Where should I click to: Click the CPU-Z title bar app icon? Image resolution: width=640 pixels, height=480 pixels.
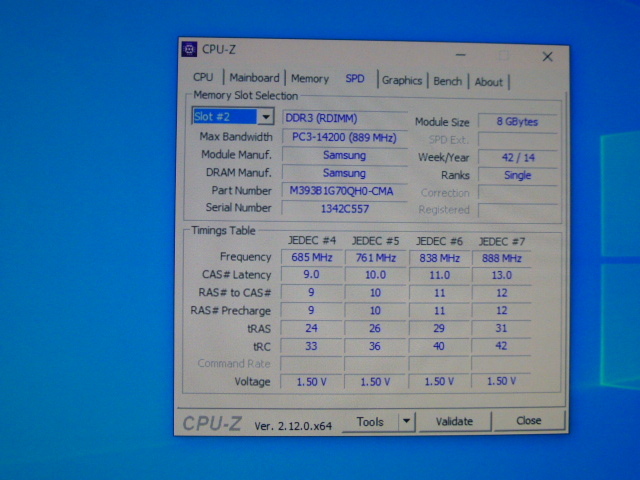[x=189, y=49]
